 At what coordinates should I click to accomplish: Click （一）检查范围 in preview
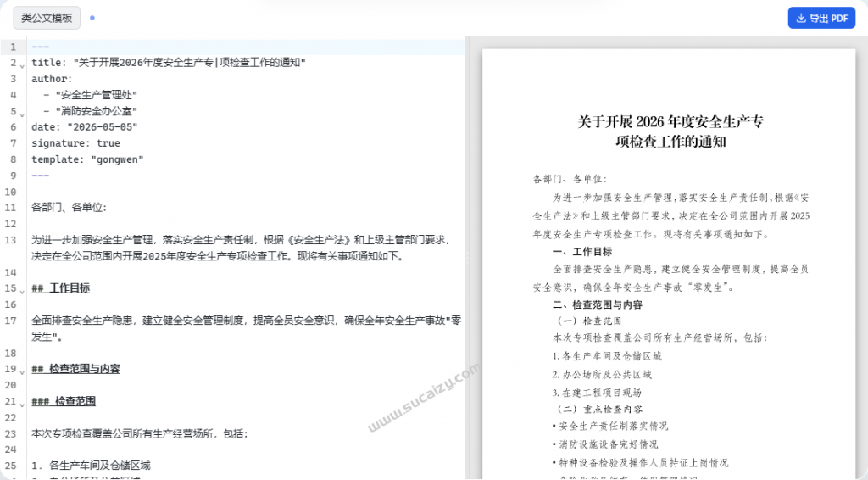click(x=587, y=321)
